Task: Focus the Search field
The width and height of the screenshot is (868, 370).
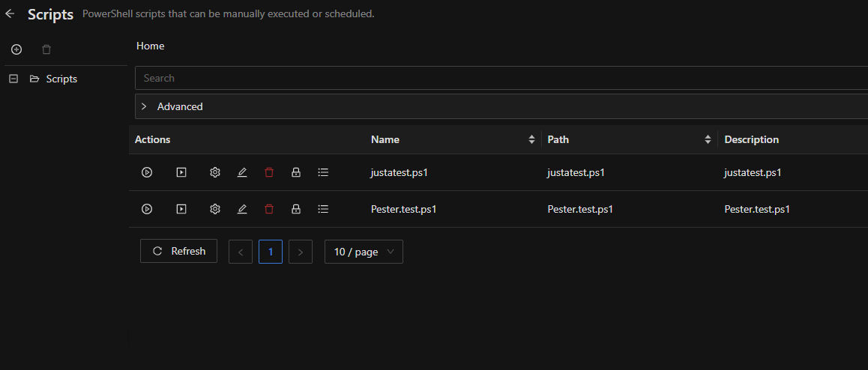Action: click(501, 78)
